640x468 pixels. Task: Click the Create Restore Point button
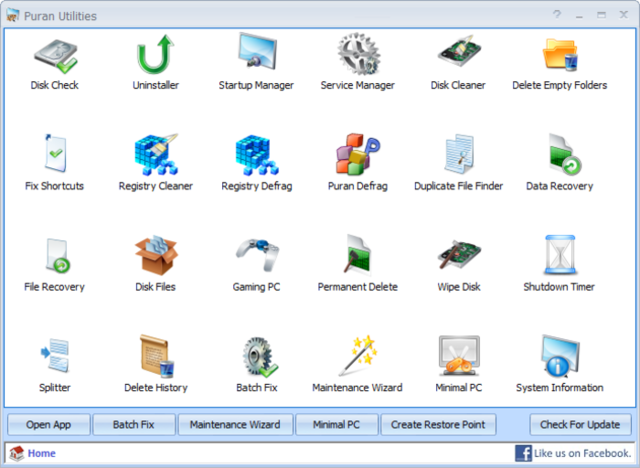pyautogui.click(x=438, y=424)
